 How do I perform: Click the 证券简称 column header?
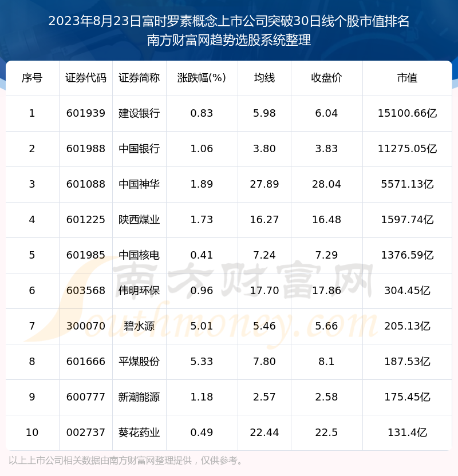pyautogui.click(x=139, y=78)
